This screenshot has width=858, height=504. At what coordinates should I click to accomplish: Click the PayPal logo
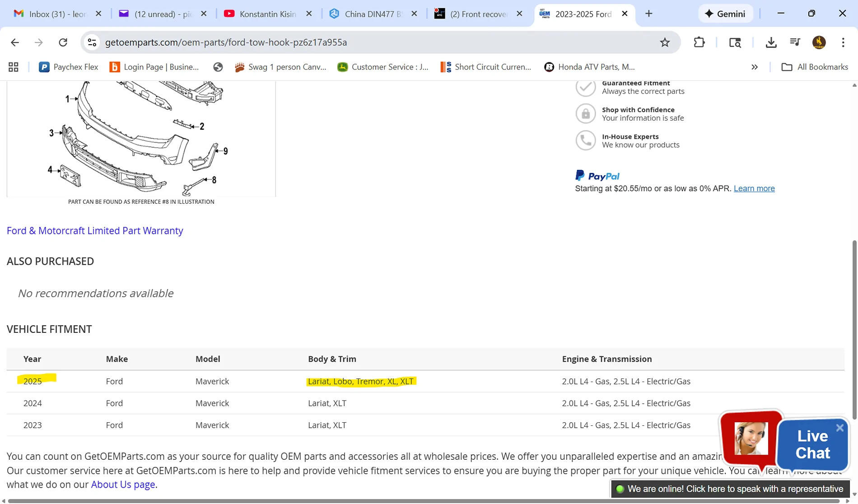pos(597,176)
